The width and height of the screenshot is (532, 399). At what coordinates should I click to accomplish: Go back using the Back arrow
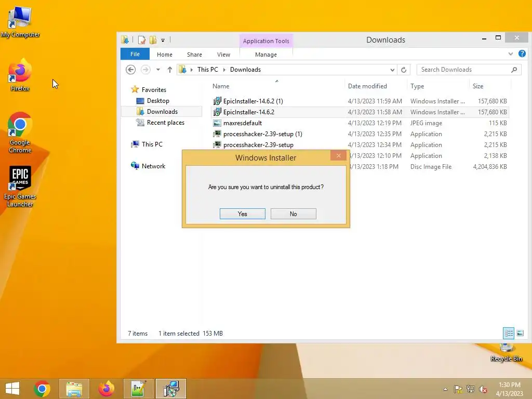pyautogui.click(x=130, y=70)
